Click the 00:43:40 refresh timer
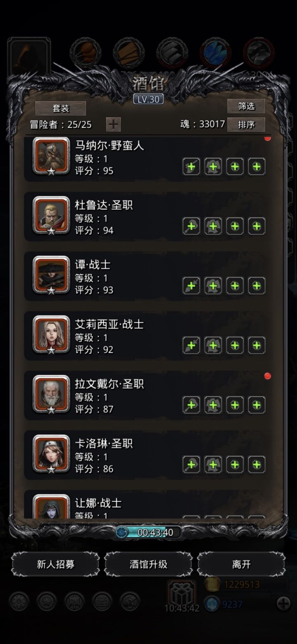This screenshot has width=297, height=644. [148, 533]
